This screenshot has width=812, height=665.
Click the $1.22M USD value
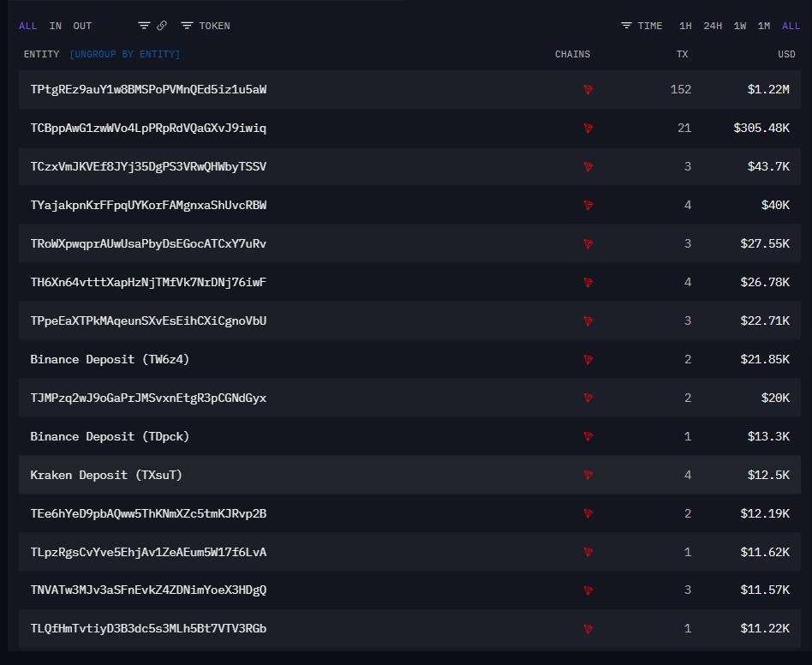768,90
